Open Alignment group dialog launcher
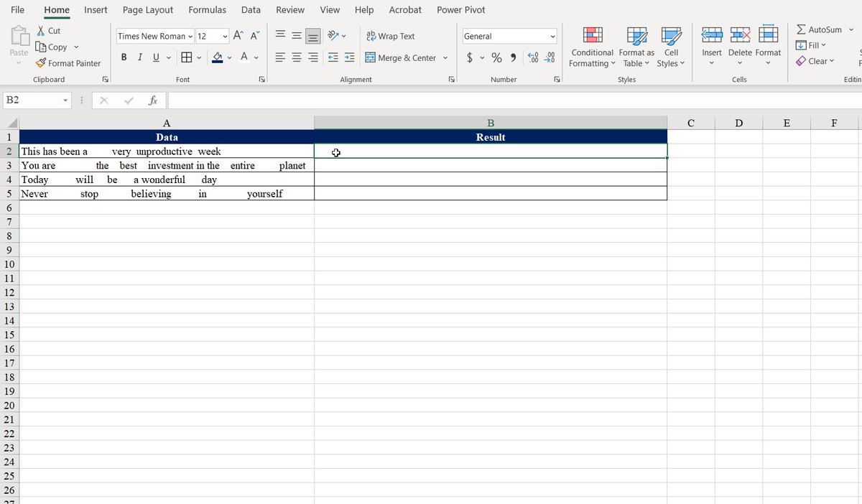The image size is (862, 504). coord(452,79)
